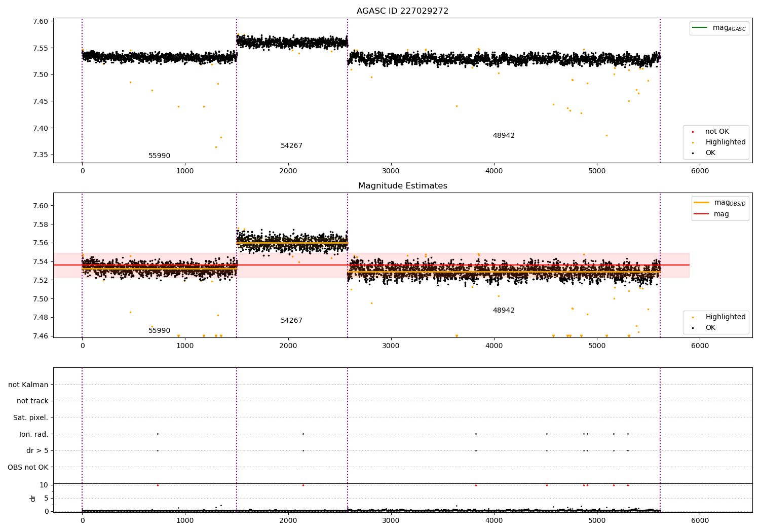Select the mag AGASC legend entry
Screen dimensions: 760x532
point(719,28)
